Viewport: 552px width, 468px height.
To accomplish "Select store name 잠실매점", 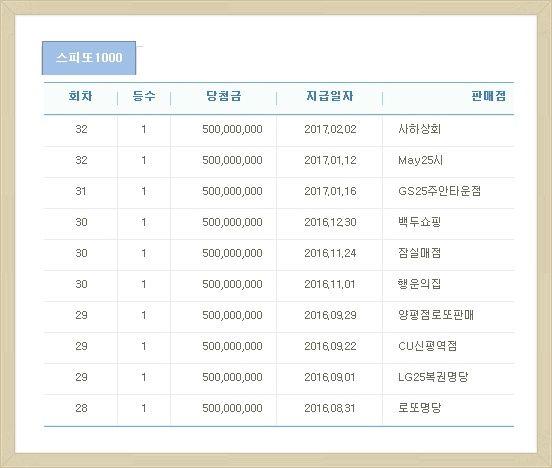I will (x=419, y=253).
